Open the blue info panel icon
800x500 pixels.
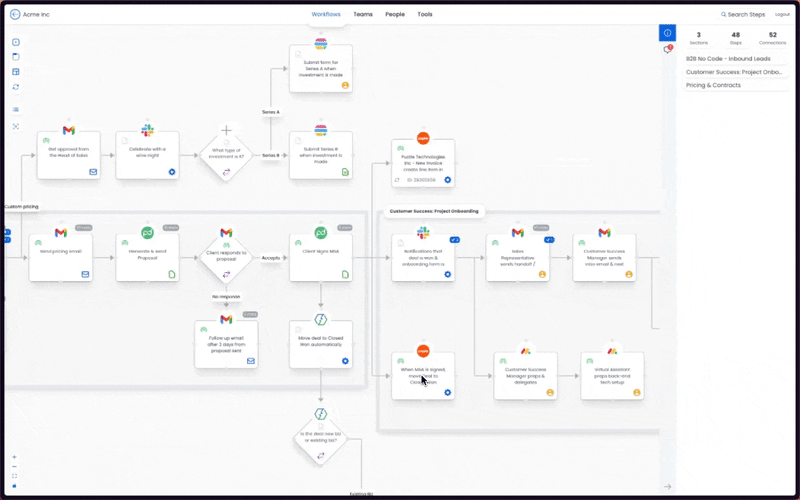[667, 33]
